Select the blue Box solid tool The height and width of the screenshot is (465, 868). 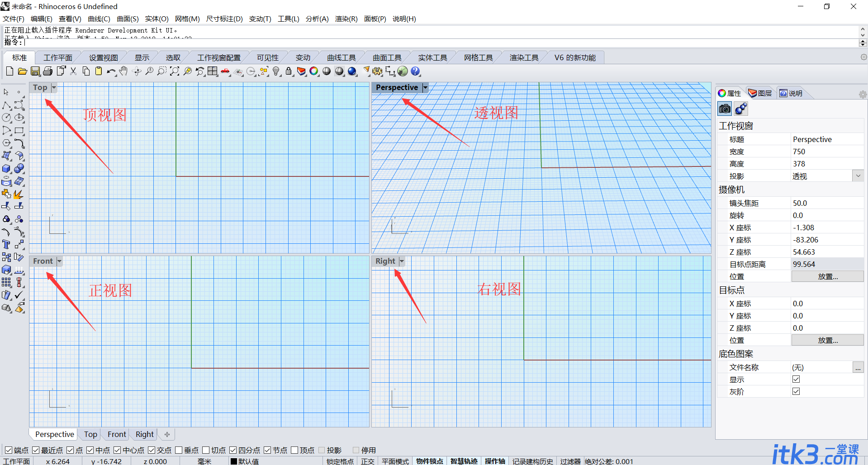tap(6, 169)
